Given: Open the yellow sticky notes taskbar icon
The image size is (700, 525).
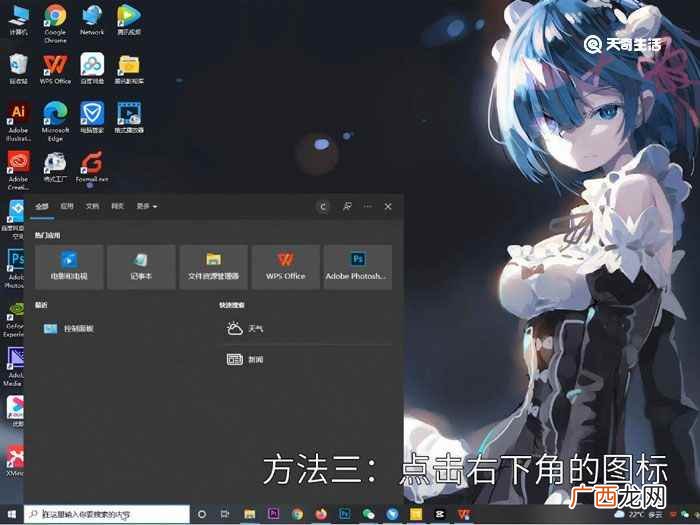Looking at the screenshot, I should pyautogui.click(x=416, y=515).
